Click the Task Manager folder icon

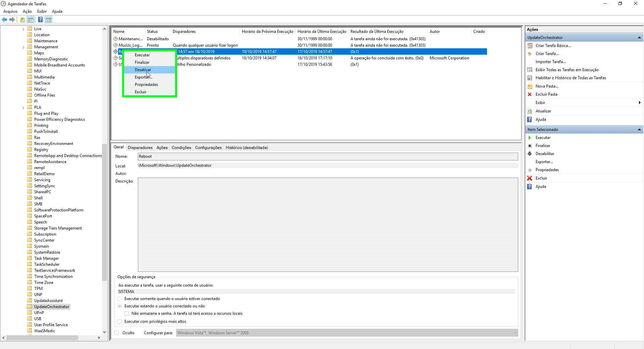click(30, 258)
